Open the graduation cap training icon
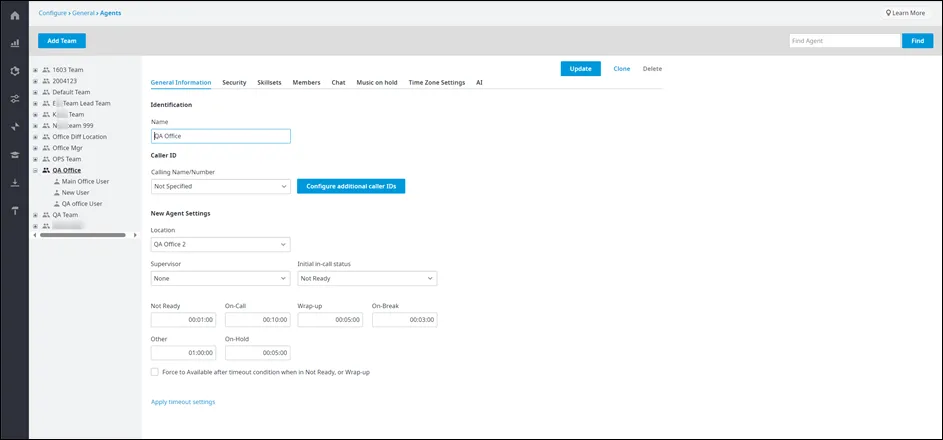 click(x=15, y=154)
